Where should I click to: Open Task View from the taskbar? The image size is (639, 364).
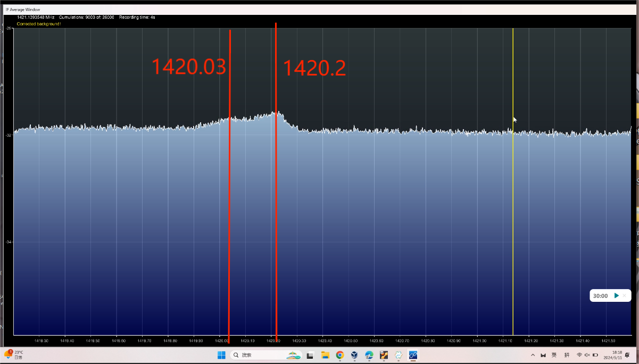tap(310, 355)
